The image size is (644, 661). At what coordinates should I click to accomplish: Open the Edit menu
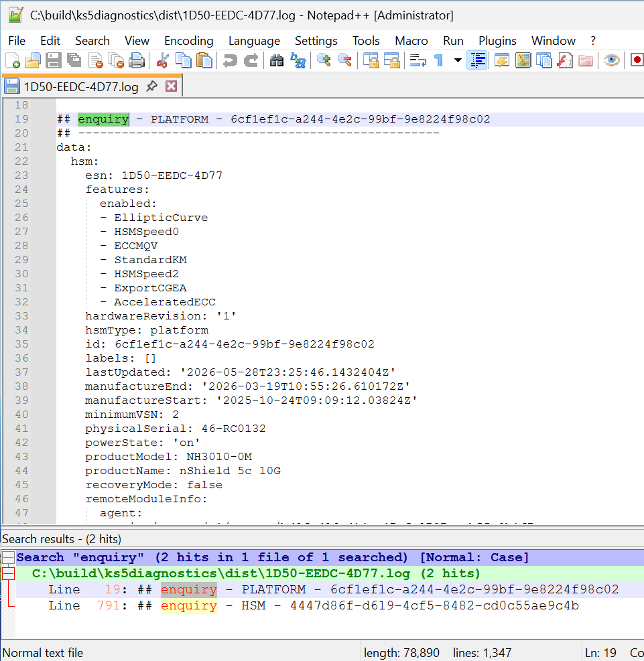point(50,41)
